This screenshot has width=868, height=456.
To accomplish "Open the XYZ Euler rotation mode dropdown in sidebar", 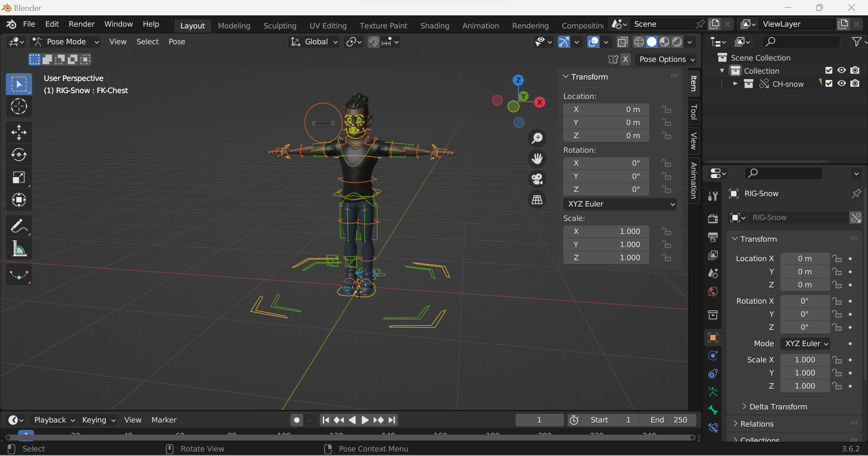I will [620, 204].
